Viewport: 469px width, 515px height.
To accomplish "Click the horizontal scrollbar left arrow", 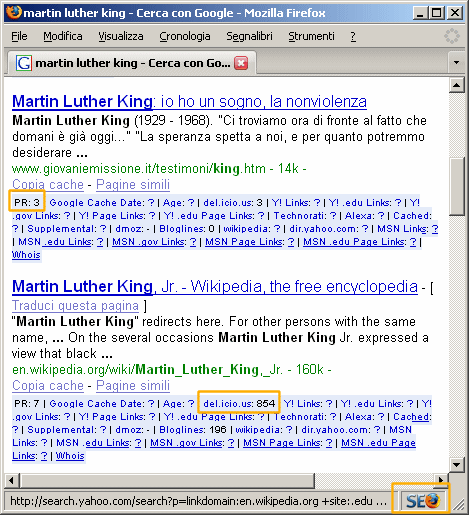I will click(x=12, y=480).
